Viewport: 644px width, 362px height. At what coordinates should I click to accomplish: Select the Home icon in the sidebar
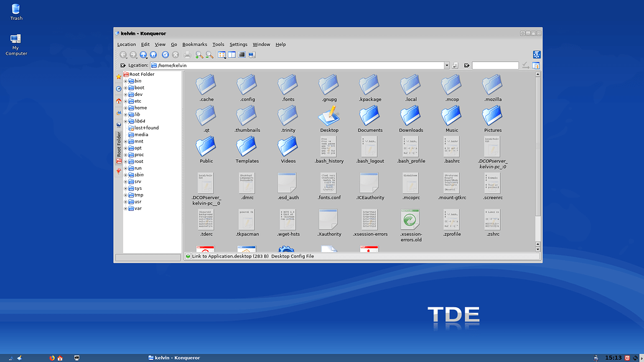coord(118,101)
